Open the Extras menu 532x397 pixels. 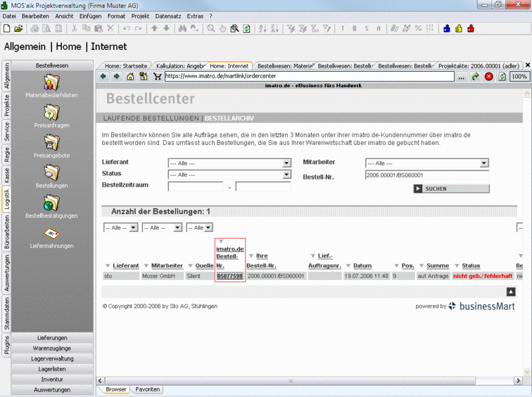[195, 16]
